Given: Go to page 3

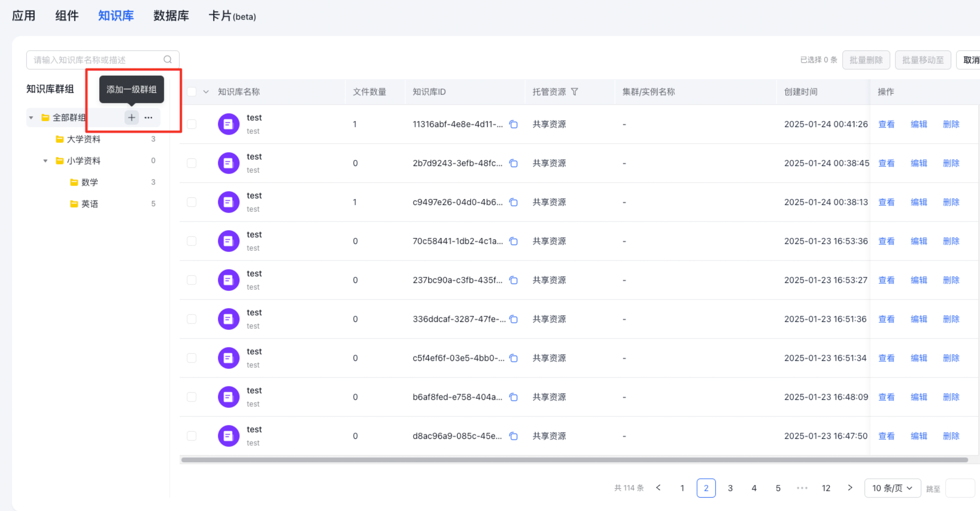Looking at the screenshot, I should [x=730, y=488].
